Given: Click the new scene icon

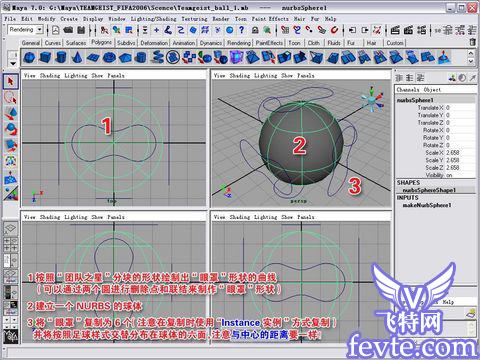Looking at the screenshot, I should [55, 30].
